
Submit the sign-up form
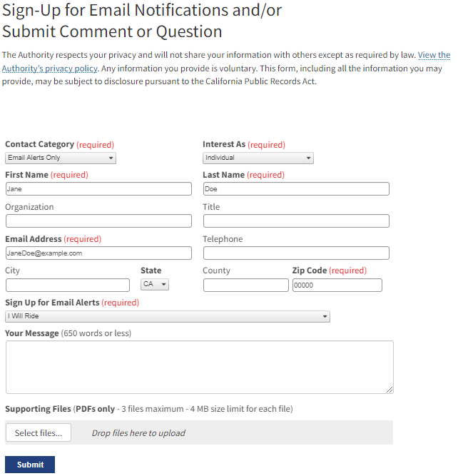pyautogui.click(x=30, y=465)
